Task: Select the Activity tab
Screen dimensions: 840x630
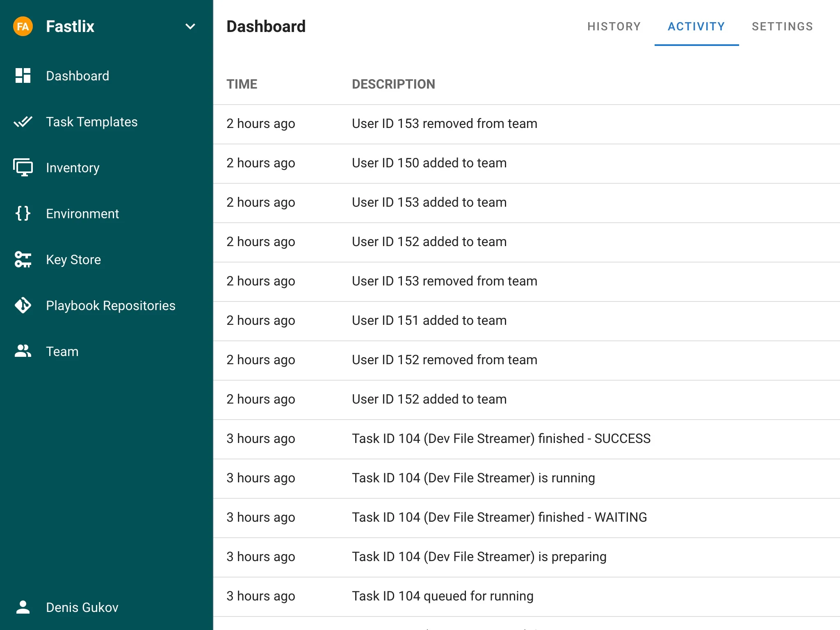Action: (x=696, y=27)
